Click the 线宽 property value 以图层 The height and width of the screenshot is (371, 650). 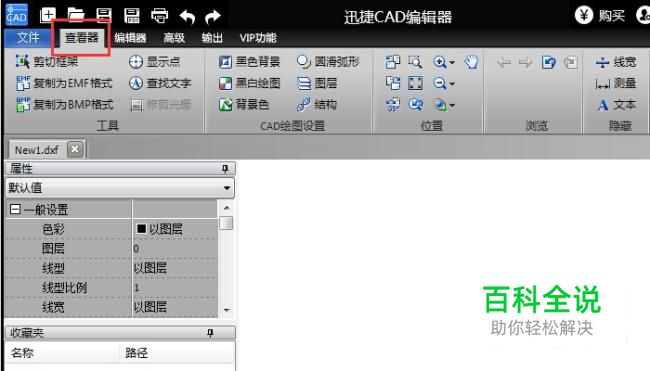pos(175,307)
